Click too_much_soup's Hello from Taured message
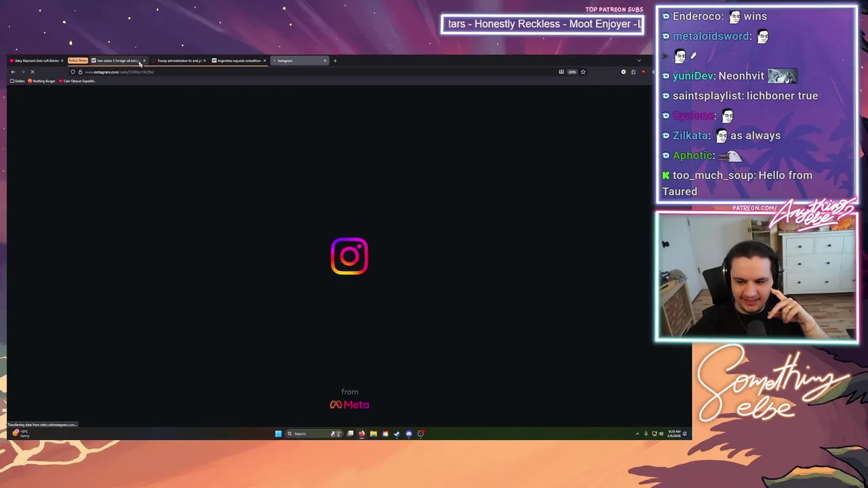The image size is (868, 488). [737, 183]
